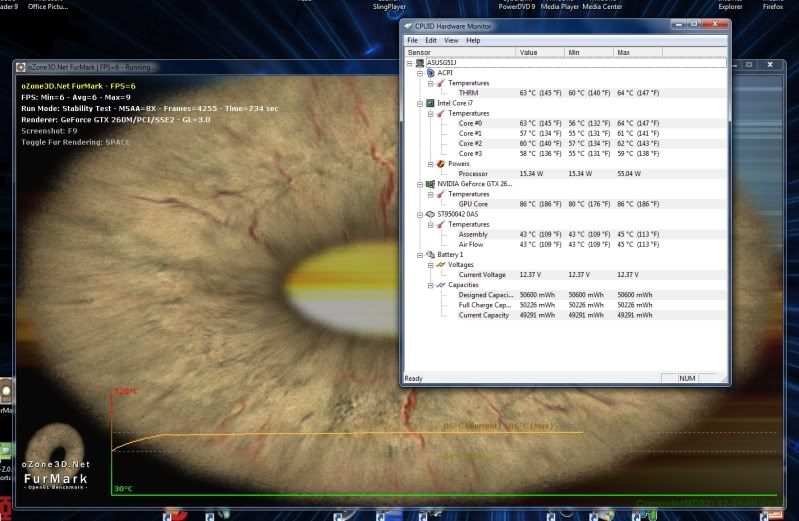
Task: Click the Capacities icon
Action: point(441,285)
